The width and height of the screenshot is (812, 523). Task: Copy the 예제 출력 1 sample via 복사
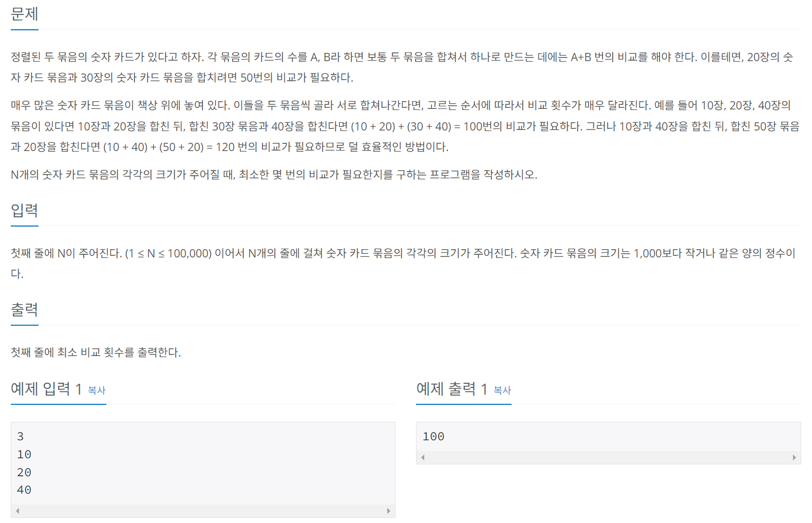click(502, 390)
